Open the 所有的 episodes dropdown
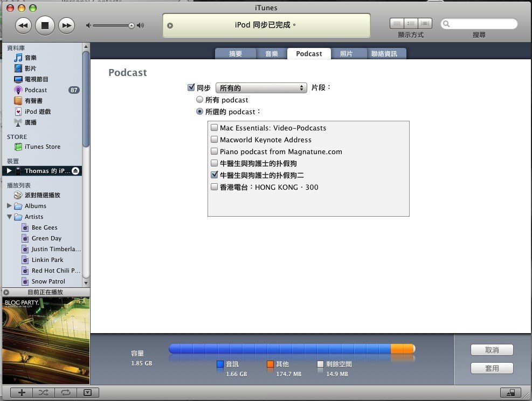The image size is (532, 401). tap(261, 88)
